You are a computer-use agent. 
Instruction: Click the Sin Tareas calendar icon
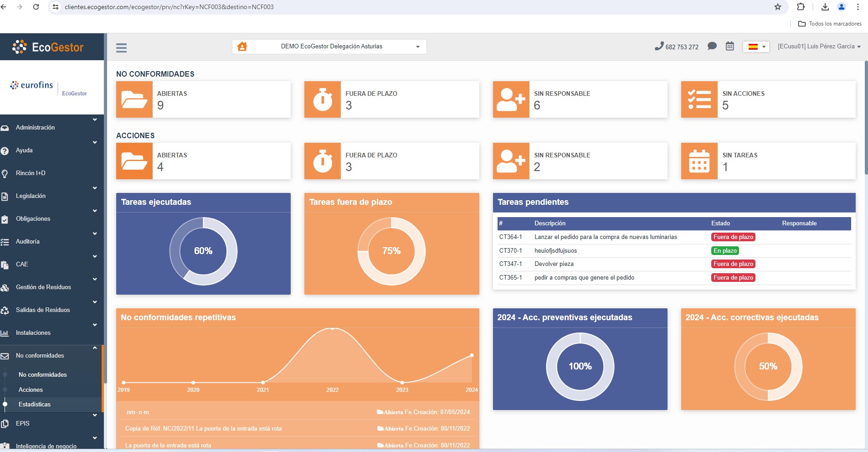699,161
